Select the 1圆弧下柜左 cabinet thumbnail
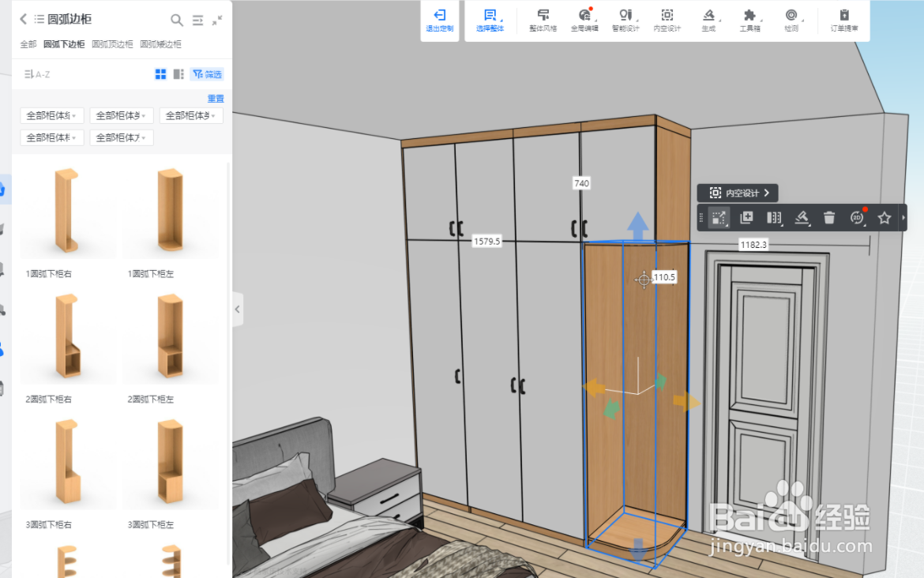 tap(171, 211)
